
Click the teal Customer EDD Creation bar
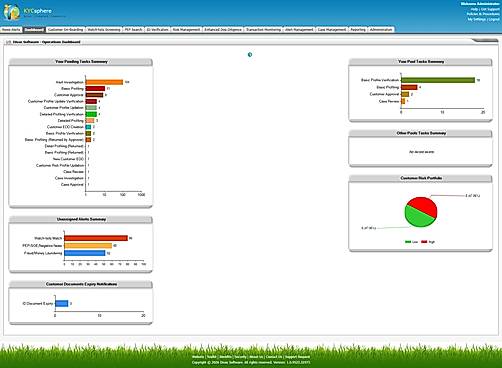click(88, 127)
